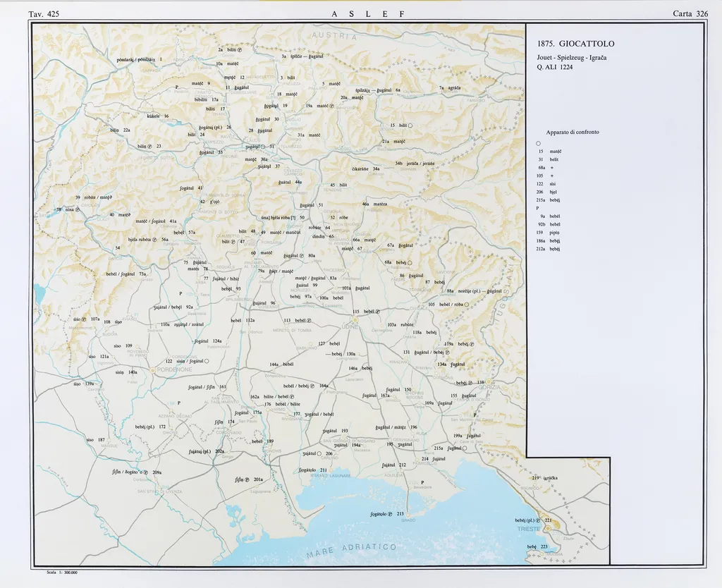Click the Tav. 425 label

point(44,13)
